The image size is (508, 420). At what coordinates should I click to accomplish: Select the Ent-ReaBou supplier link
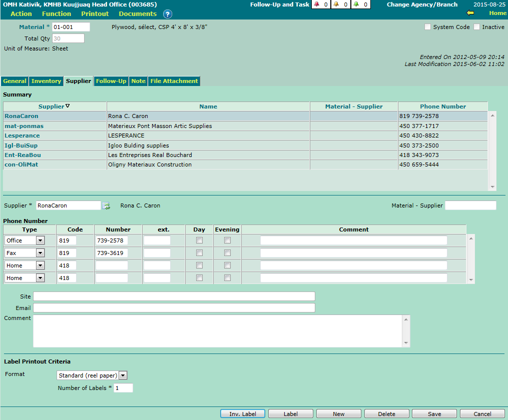(23, 155)
